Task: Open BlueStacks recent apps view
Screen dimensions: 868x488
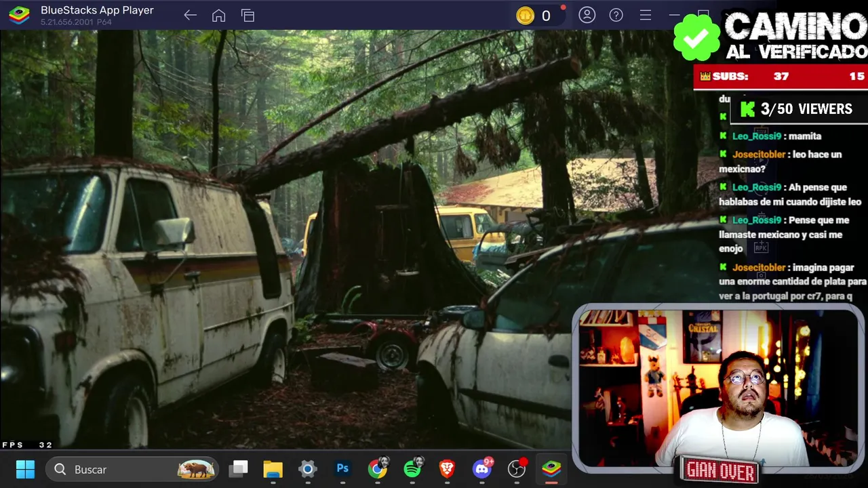Action: click(248, 16)
